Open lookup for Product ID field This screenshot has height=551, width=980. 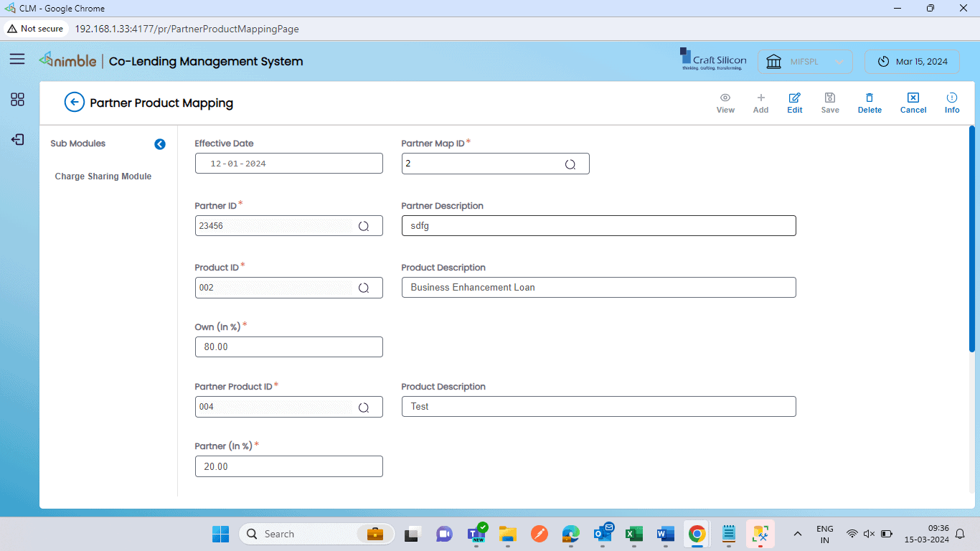coord(364,288)
